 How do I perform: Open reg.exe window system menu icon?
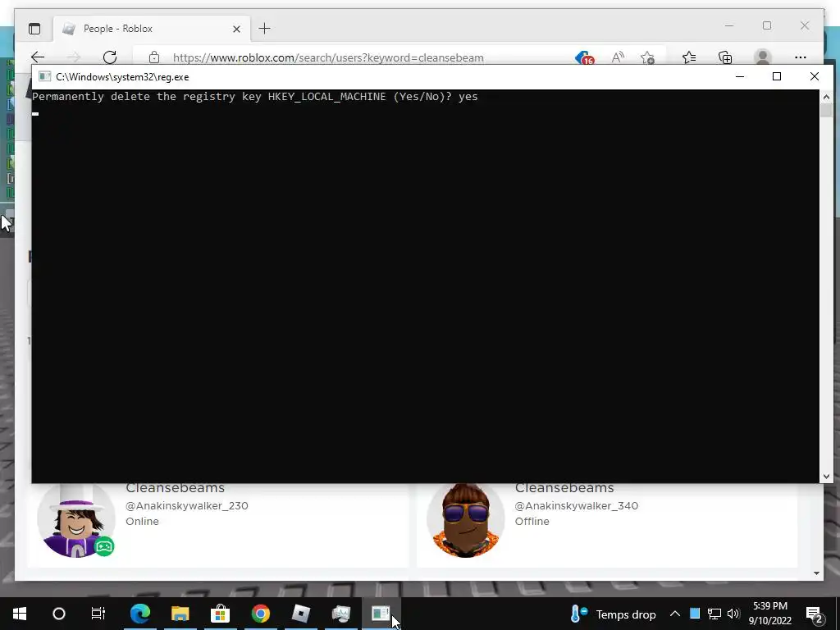[44, 76]
